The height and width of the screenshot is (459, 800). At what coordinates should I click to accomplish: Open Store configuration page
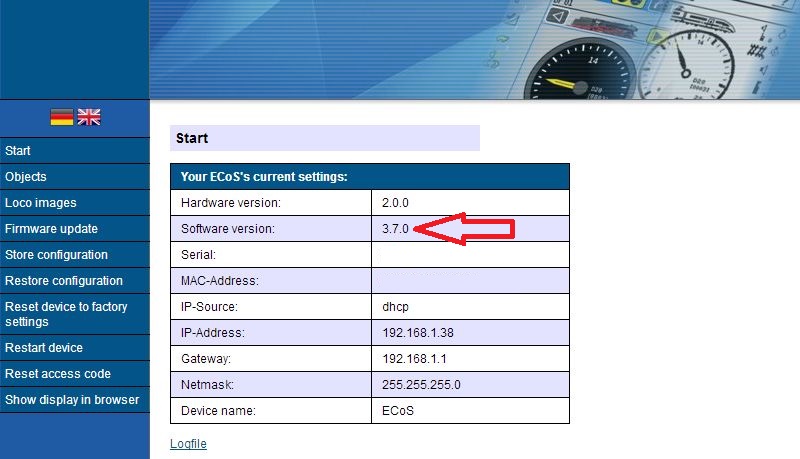click(56, 255)
